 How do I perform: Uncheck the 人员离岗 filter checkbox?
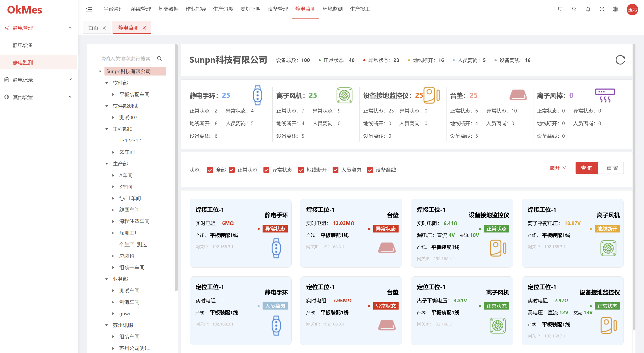coord(335,170)
